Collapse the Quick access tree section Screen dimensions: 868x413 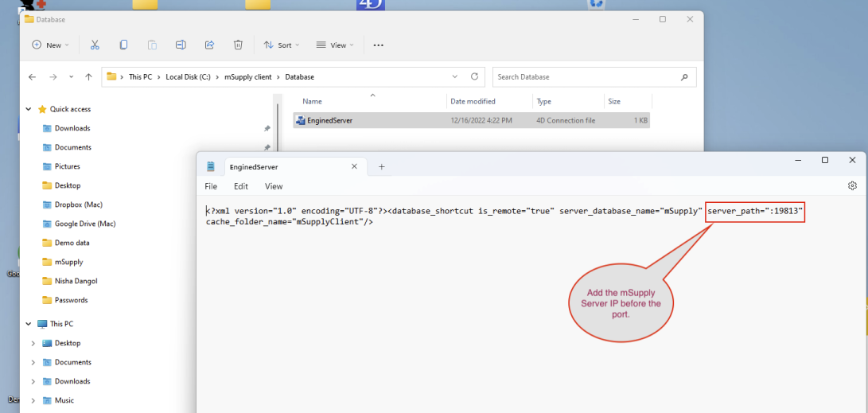29,109
